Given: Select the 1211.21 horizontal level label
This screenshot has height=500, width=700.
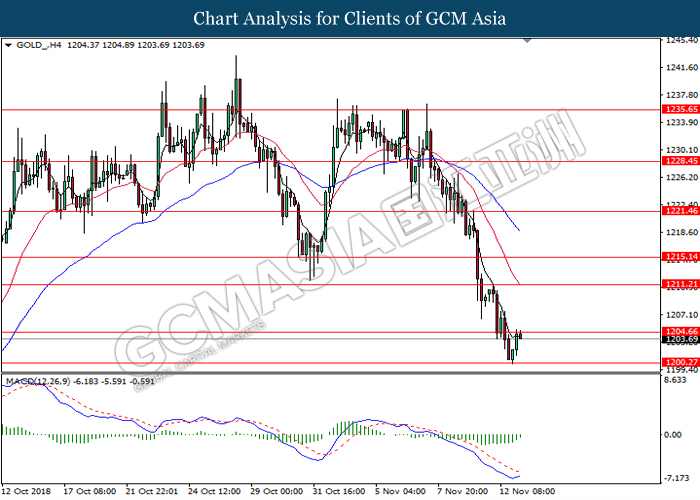Looking at the screenshot, I should point(681,284).
